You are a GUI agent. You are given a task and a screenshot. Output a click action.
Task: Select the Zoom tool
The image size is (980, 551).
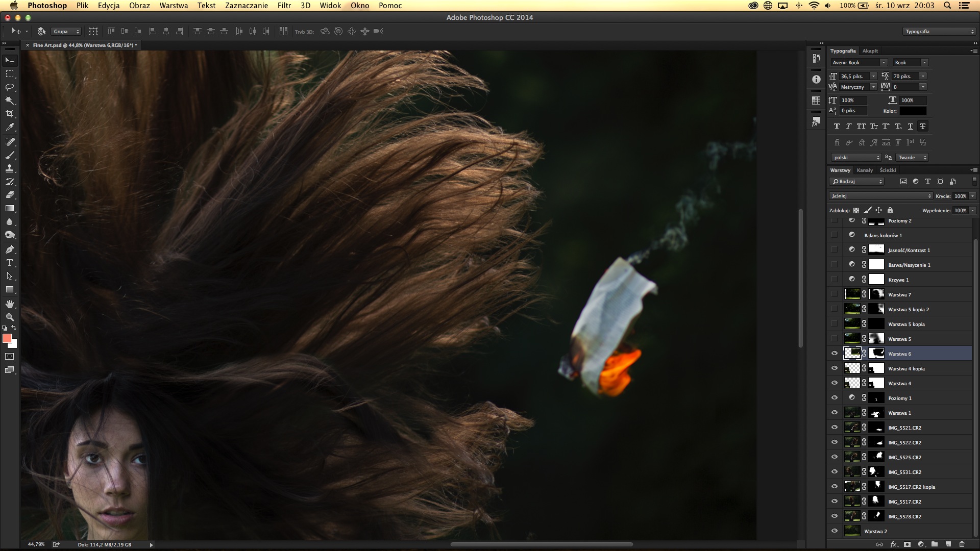point(9,316)
